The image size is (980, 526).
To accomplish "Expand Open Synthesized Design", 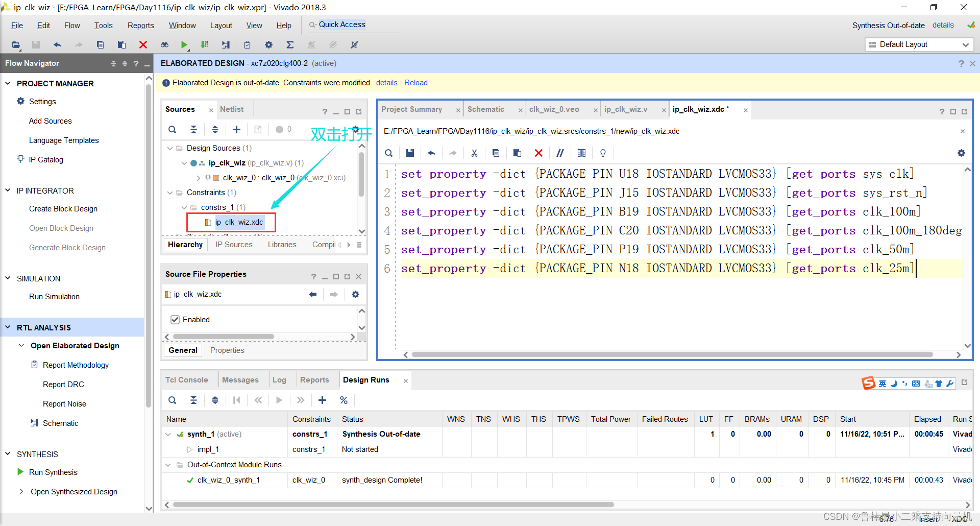I will click(x=21, y=491).
